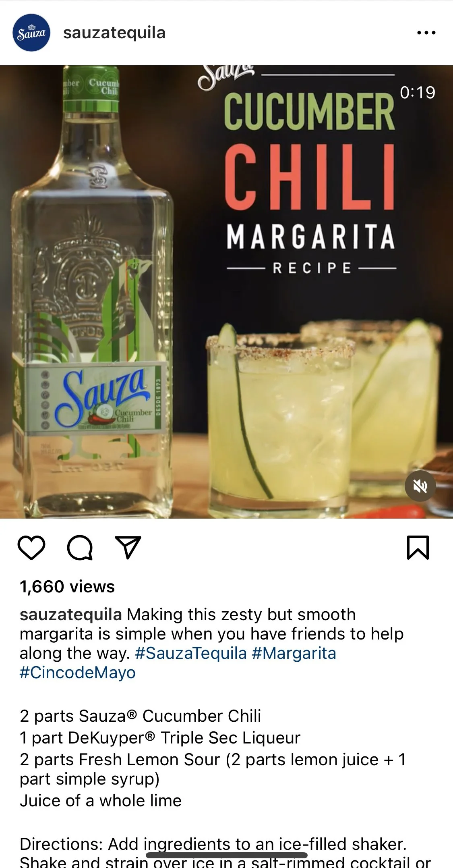The height and width of the screenshot is (868, 453).
Task: Tap the 0:19 video timer
Action: (418, 93)
